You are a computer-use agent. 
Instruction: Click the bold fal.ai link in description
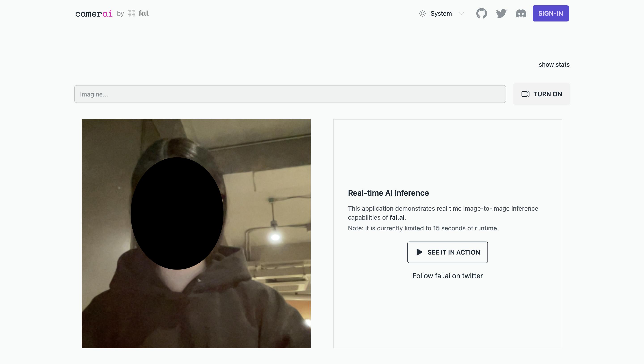397,218
